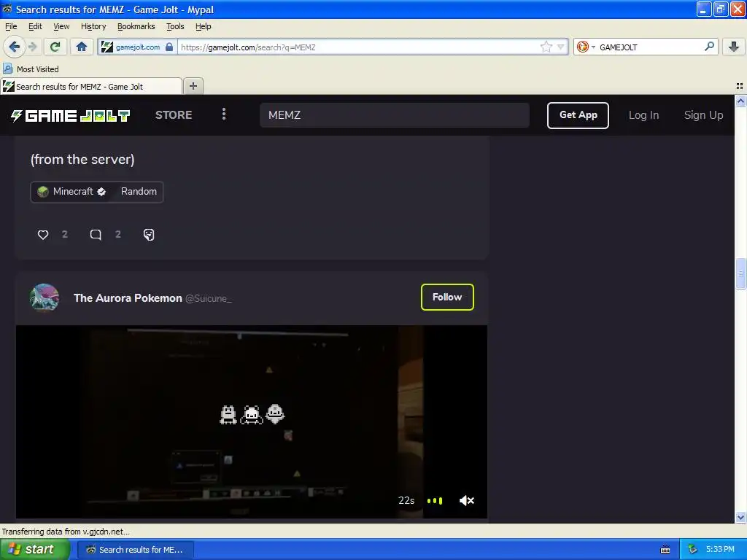This screenshot has height=560, width=747.
Task: Click the Forward navigation arrow
Action: 32,47
